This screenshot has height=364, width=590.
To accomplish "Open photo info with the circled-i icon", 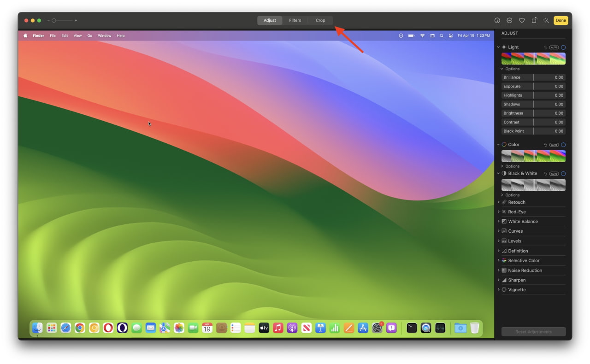I will (497, 20).
